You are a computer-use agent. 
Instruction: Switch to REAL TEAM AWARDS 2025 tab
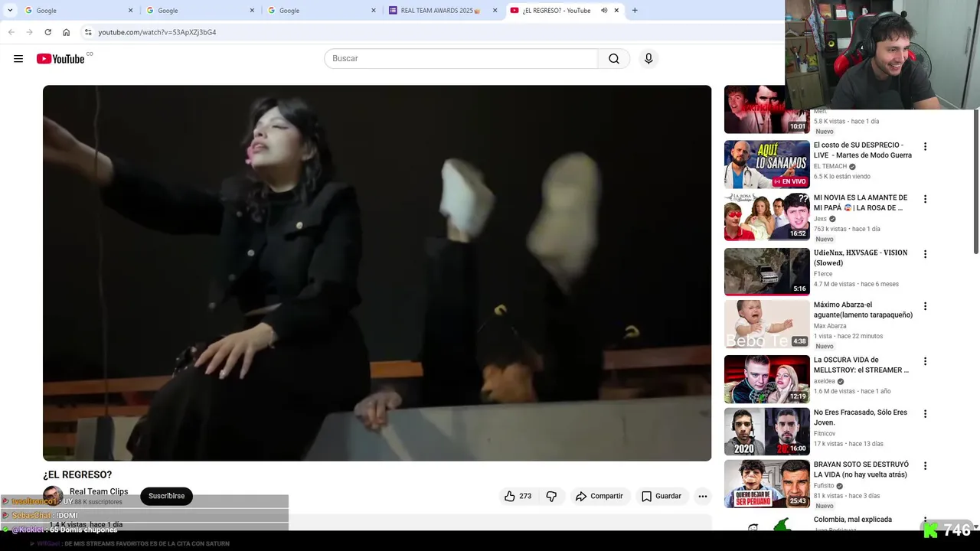point(443,11)
